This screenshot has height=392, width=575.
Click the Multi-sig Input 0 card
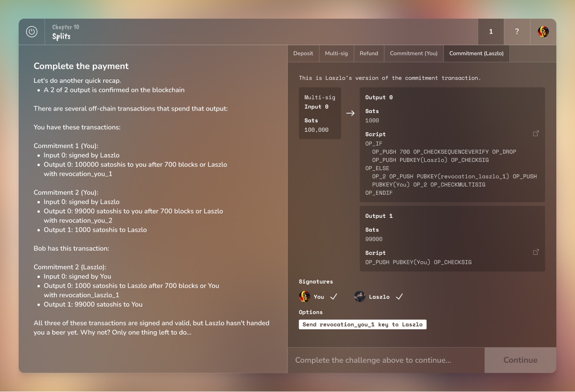pyautogui.click(x=320, y=113)
